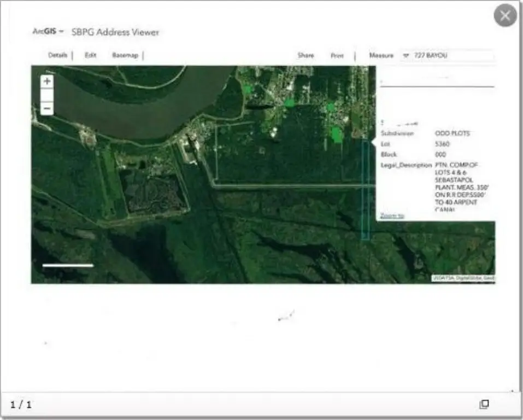Click the 1 / 1 page indicator
The height and width of the screenshot is (420, 523).
pyautogui.click(x=21, y=405)
